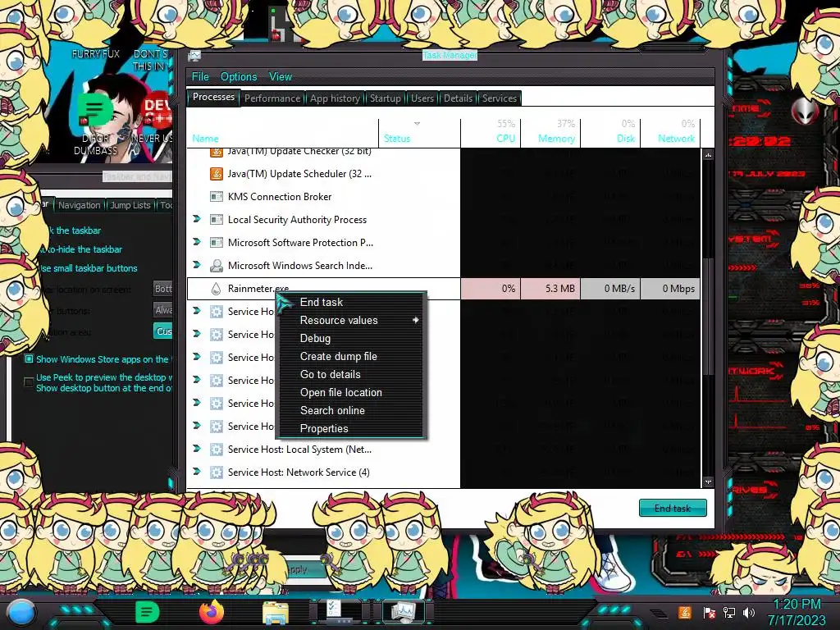The width and height of the screenshot is (840, 630).
Task: Choose Properties in context menu
Action: point(351,428)
